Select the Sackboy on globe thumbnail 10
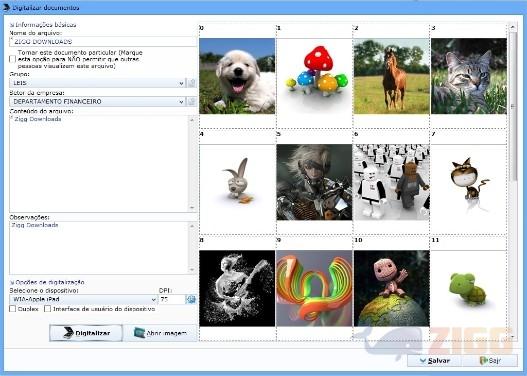Viewport: 527px width, 376px height. click(392, 288)
